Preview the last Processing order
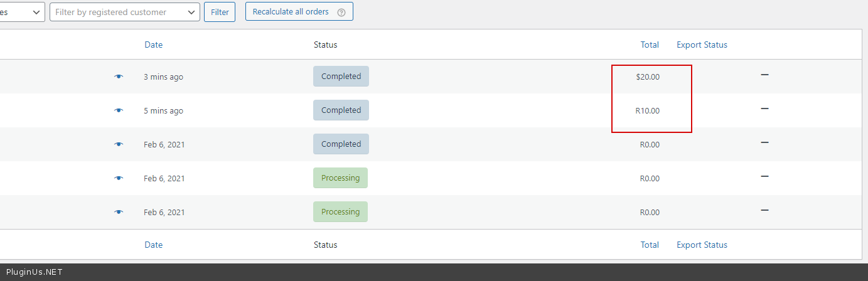868x281 pixels. coord(119,212)
